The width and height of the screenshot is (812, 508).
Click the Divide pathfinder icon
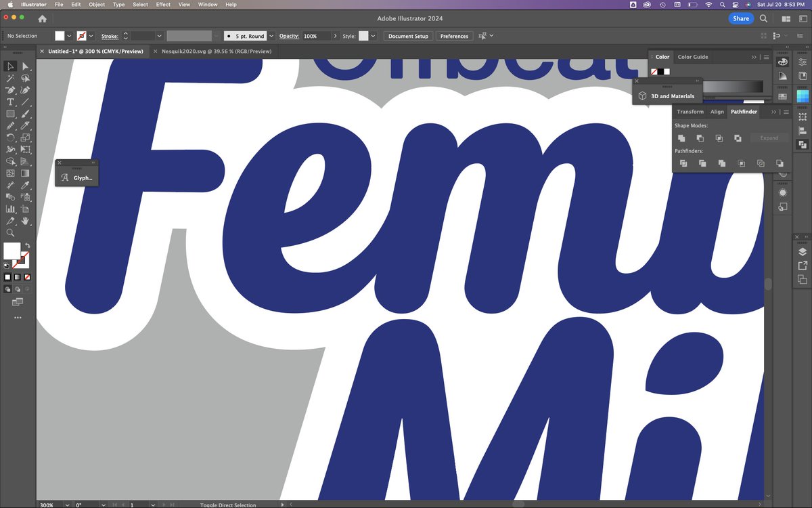[x=683, y=163]
